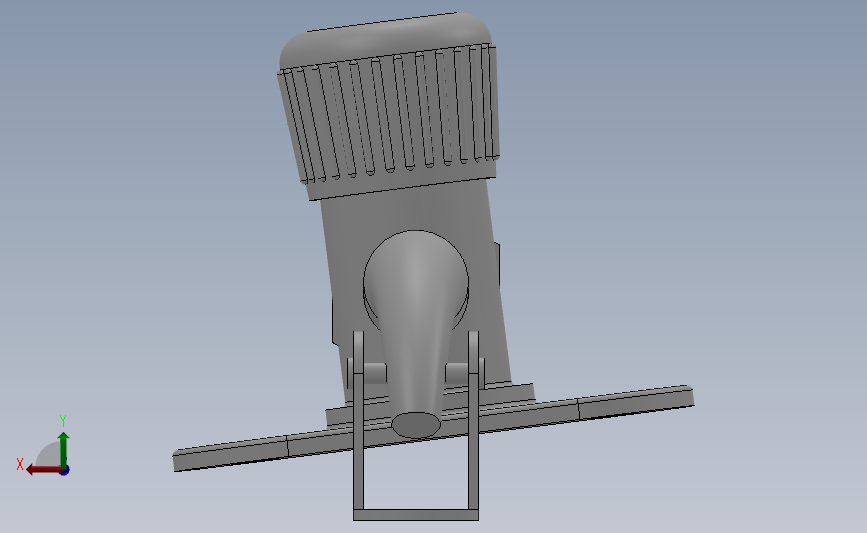Select the conical nozzle body
Image resolution: width=867 pixels, height=533 pixels.
click(416, 321)
